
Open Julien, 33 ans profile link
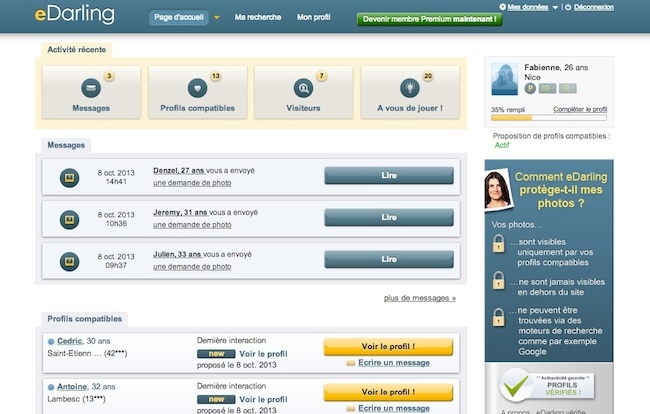click(x=177, y=254)
